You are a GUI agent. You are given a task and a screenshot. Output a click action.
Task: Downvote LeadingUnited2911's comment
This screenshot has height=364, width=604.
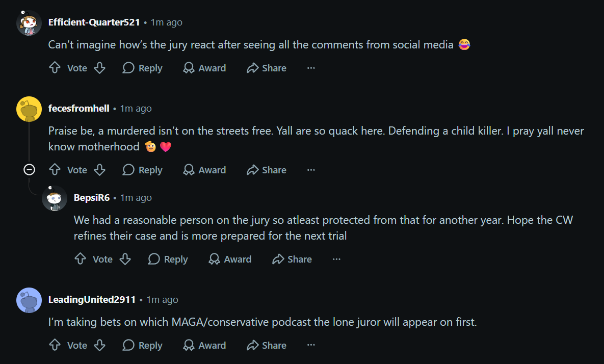pos(100,345)
